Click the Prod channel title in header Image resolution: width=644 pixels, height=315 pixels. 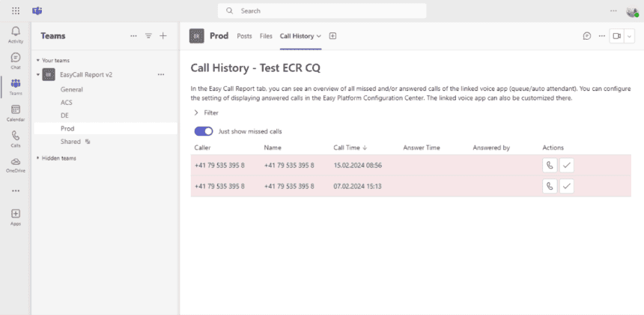(219, 36)
